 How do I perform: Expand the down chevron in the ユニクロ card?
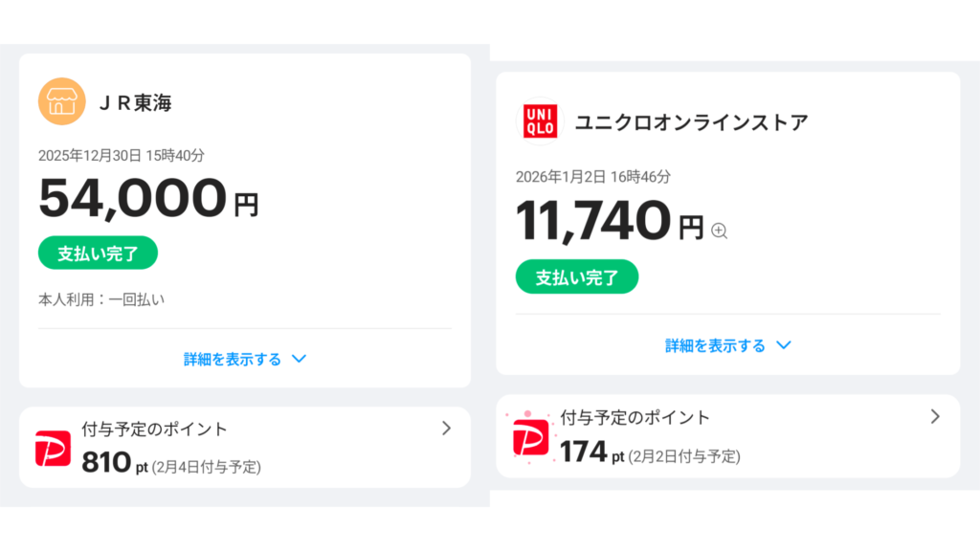coord(784,345)
